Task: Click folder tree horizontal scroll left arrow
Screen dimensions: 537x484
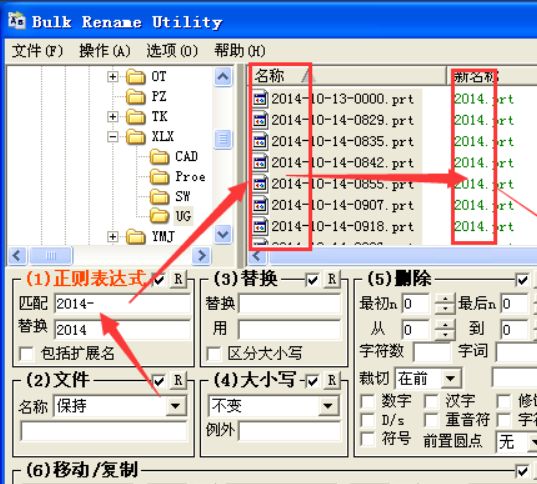Action: [17, 255]
